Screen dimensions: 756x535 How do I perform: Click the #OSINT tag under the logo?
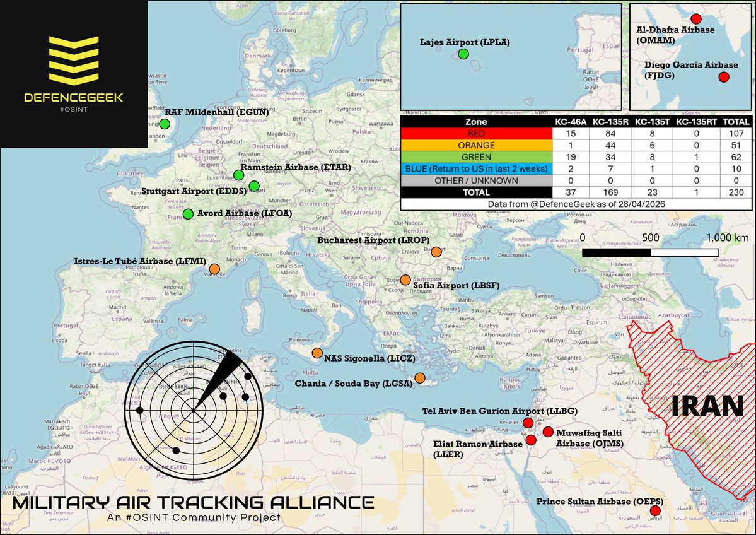coord(74,110)
